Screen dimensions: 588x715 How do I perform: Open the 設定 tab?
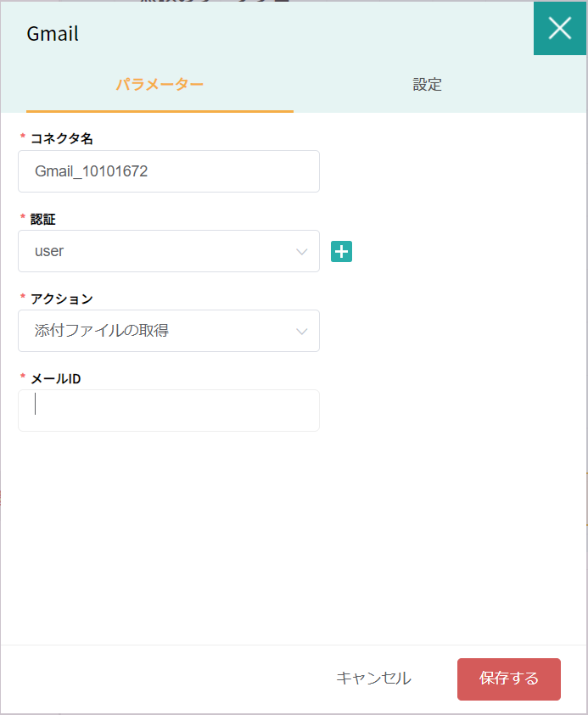click(x=427, y=84)
